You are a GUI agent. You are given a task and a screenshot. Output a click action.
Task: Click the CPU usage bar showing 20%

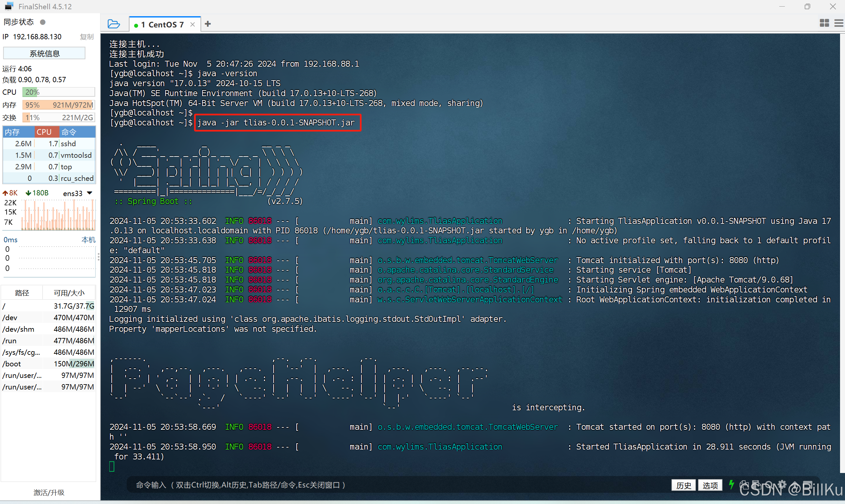pos(58,92)
